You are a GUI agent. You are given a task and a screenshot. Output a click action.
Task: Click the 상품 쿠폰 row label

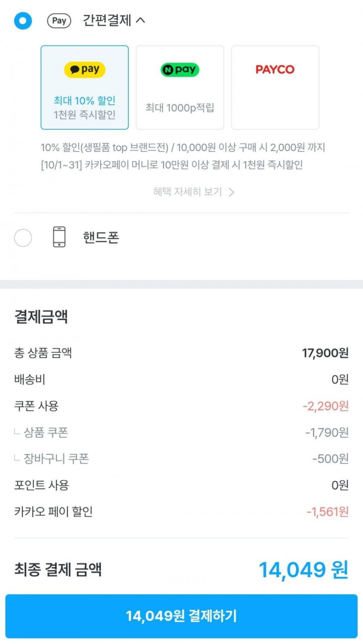click(x=46, y=433)
